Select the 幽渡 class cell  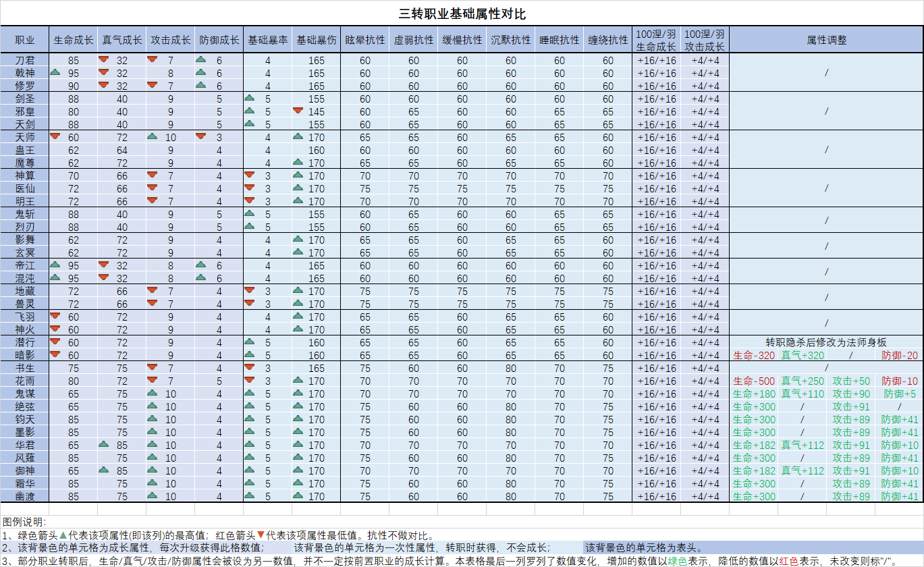pos(25,496)
